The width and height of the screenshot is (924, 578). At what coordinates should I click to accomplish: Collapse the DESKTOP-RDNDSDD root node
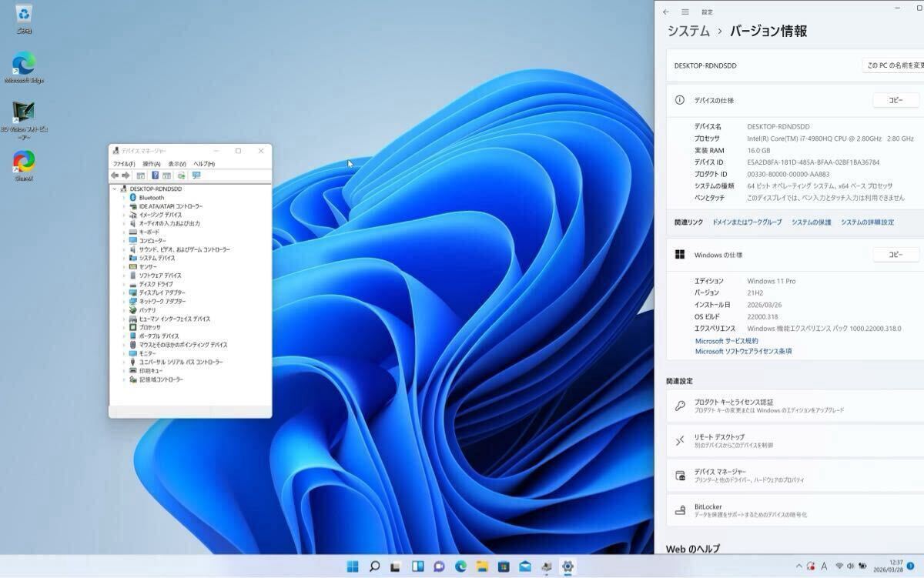coord(114,189)
